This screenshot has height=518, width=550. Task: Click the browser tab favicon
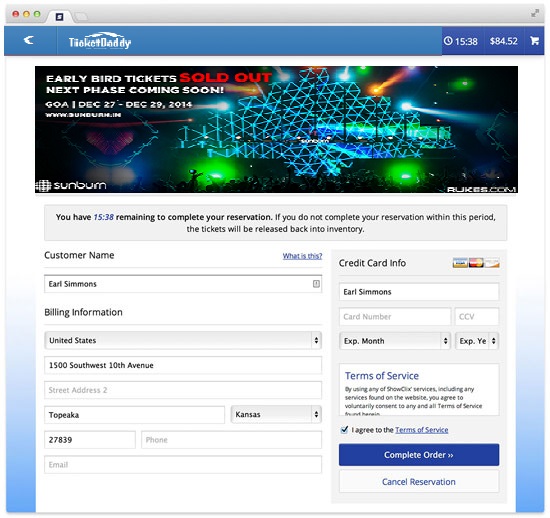[x=60, y=16]
